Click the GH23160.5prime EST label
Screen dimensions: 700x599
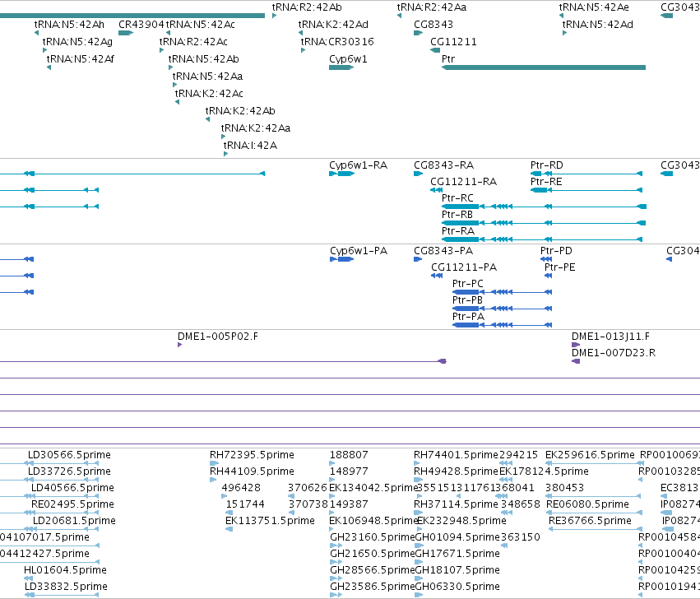[x=373, y=537]
